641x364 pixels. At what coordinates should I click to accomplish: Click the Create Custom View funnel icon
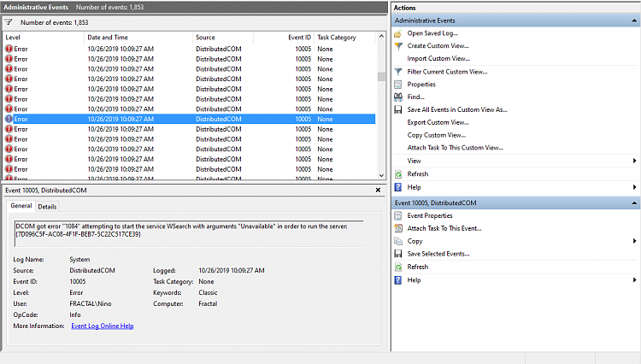[x=397, y=46]
